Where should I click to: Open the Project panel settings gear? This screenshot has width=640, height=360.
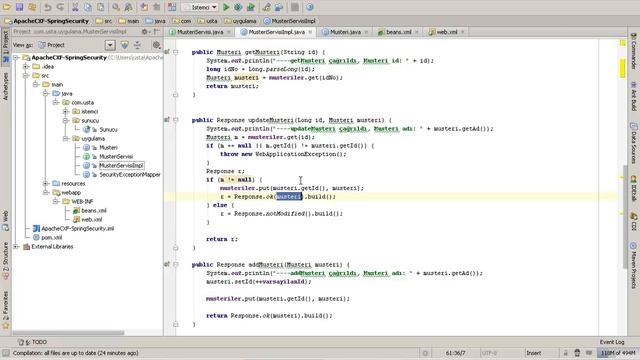(156, 45)
